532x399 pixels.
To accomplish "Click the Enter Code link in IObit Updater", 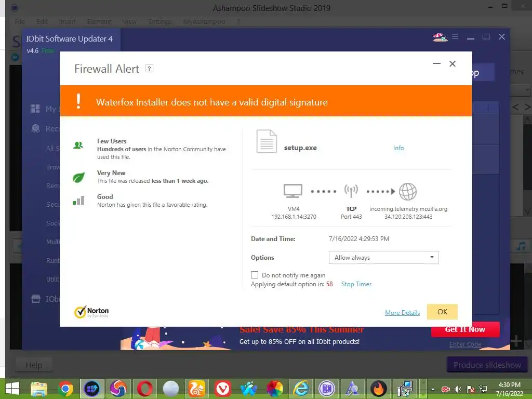I will click(465, 344).
